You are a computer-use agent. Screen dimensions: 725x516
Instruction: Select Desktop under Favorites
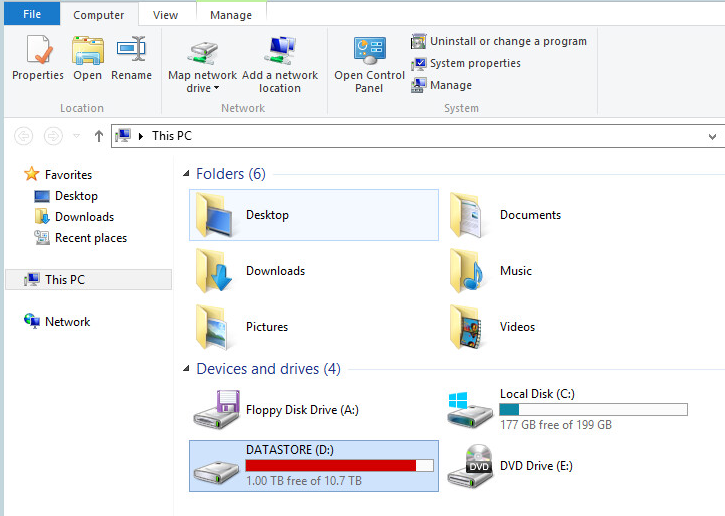point(66,196)
